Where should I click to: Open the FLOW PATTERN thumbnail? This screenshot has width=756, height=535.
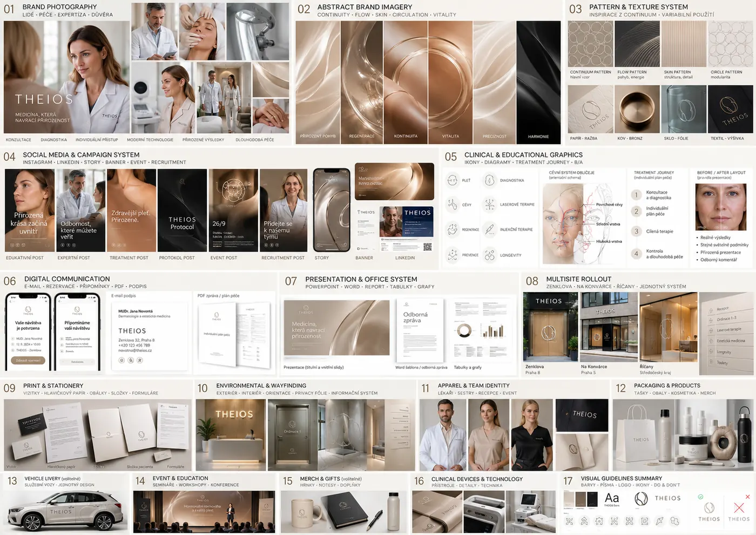pyautogui.click(x=637, y=44)
